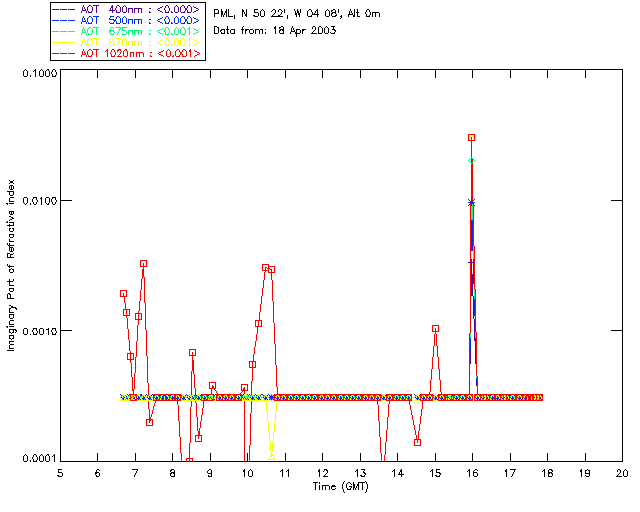Click the 0.1000 y-axis tick label
This screenshot has height=512, width=640.
40,73
